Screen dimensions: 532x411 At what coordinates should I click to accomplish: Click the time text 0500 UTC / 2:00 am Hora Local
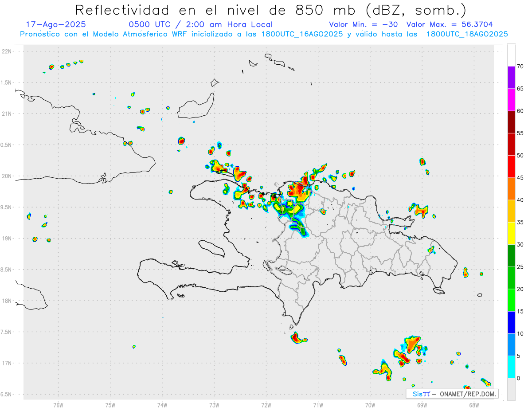201,24
